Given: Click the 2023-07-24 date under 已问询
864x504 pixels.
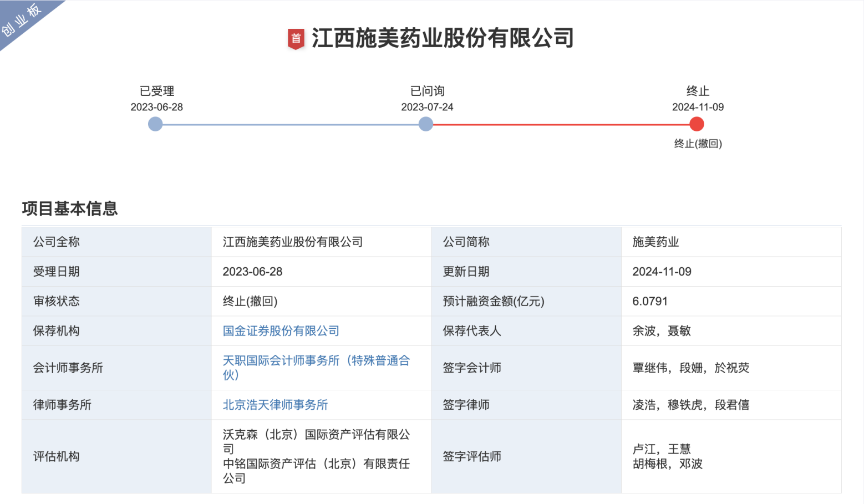Looking at the screenshot, I should coord(427,107).
